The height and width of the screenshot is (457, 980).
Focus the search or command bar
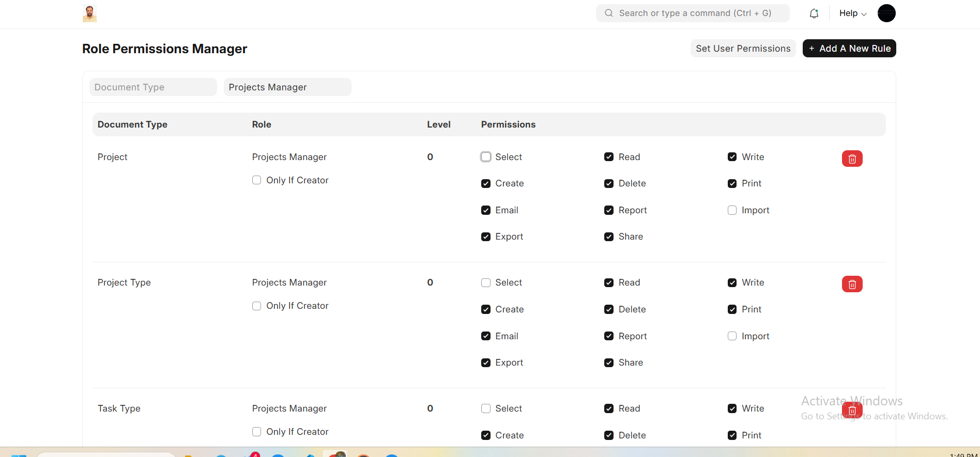pos(695,13)
